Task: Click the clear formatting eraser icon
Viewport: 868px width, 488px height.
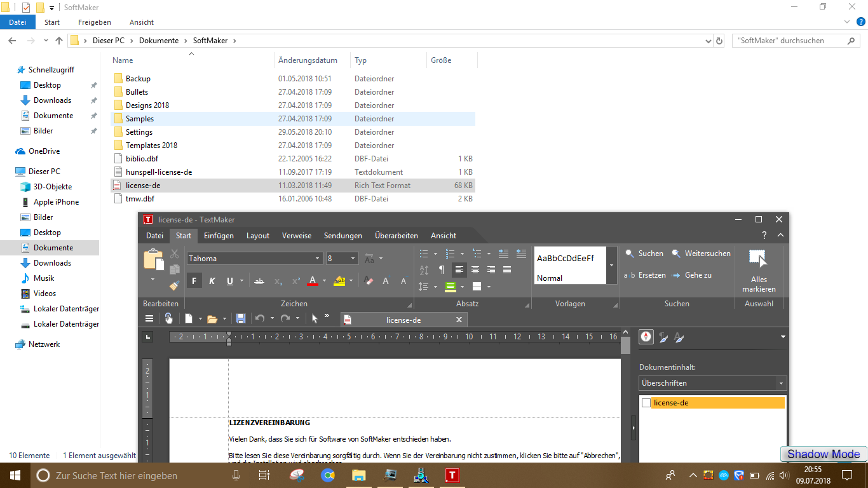Action: (369, 281)
